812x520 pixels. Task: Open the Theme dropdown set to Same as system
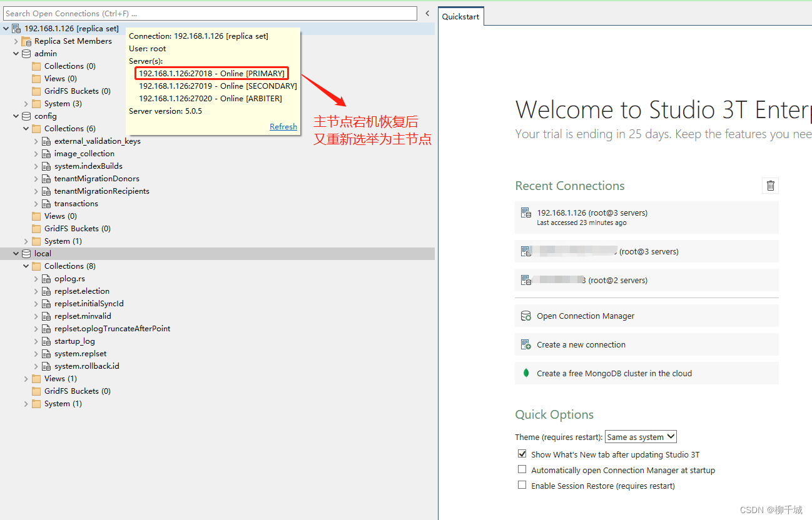coord(641,437)
